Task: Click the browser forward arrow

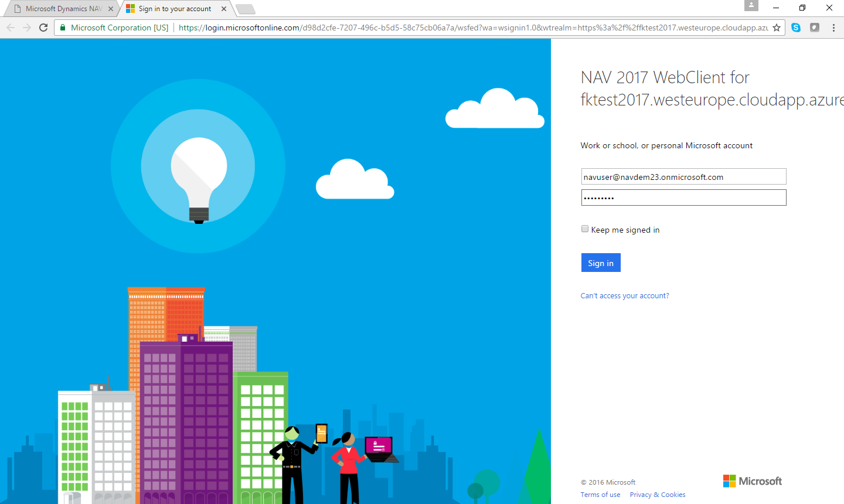Action: tap(27, 28)
